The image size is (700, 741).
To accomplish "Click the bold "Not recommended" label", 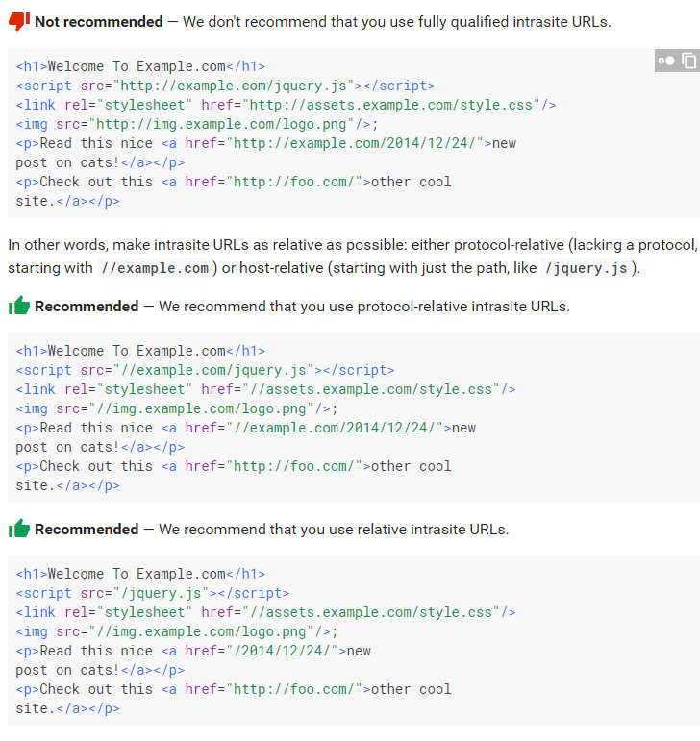I will pyautogui.click(x=99, y=22).
